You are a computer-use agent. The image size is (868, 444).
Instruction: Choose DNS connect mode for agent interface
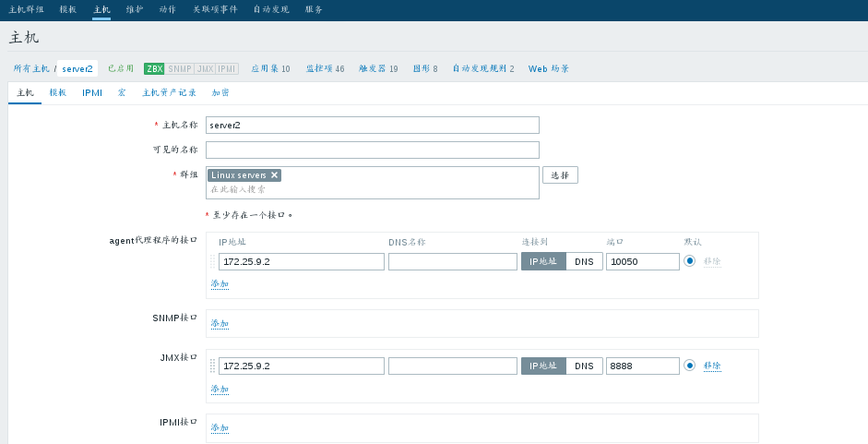coord(584,261)
